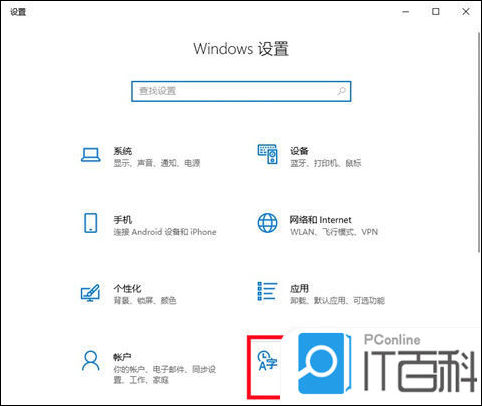Open the 系统 laptop icon
482x406 pixels.
pyautogui.click(x=91, y=155)
